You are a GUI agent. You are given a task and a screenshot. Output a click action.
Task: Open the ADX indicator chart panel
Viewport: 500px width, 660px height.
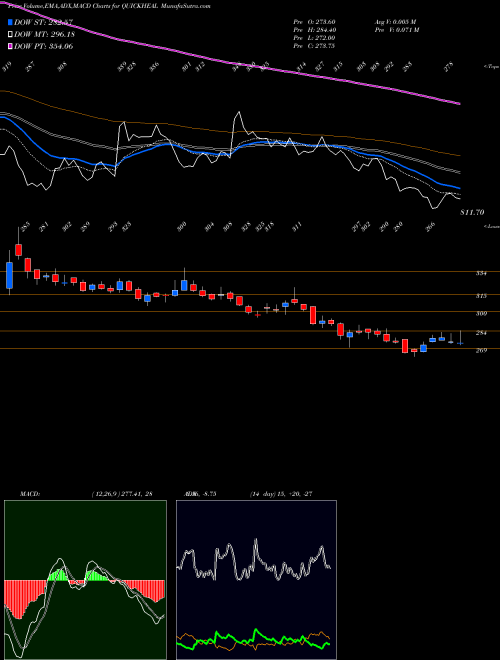[256, 580]
